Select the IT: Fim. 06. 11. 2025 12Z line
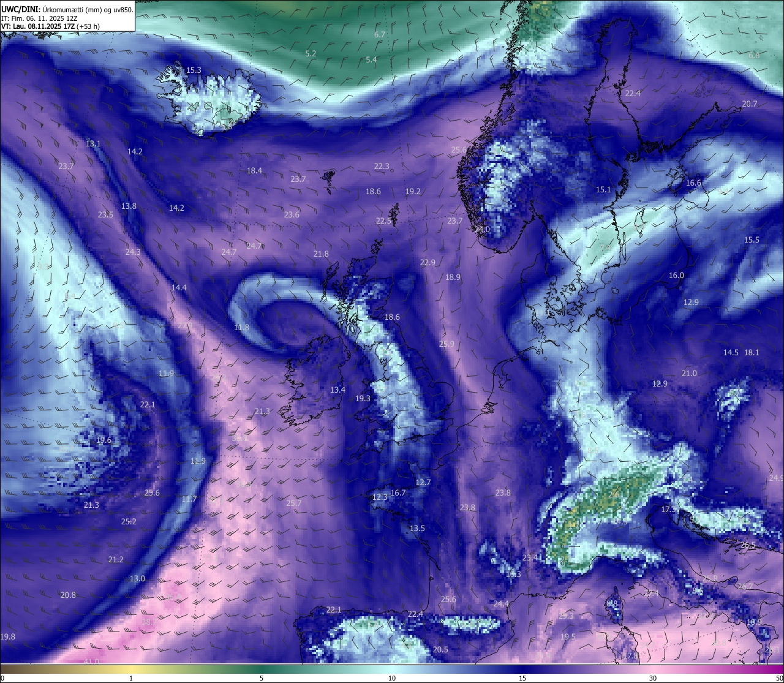This screenshot has width=784, height=683. coord(39,18)
